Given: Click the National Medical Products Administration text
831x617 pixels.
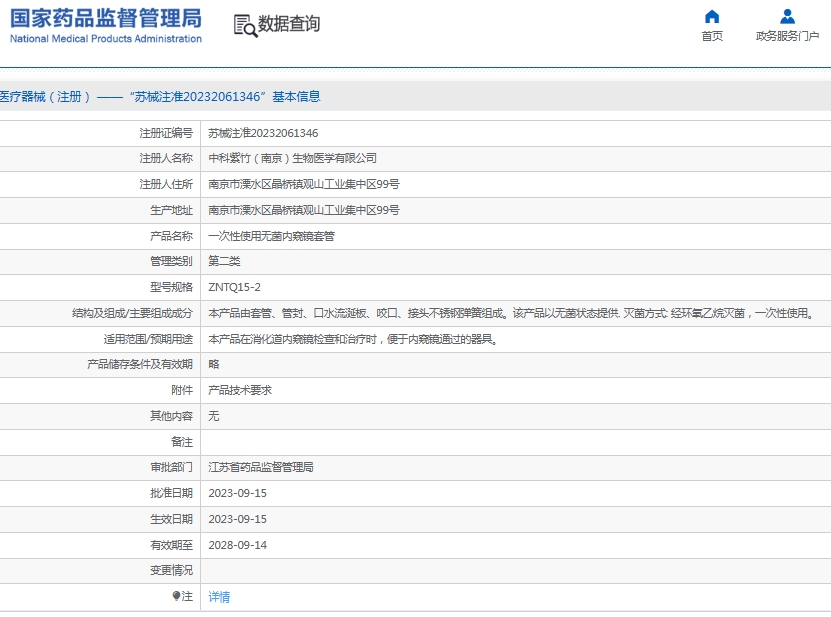Looking at the screenshot, I should 106,39.
